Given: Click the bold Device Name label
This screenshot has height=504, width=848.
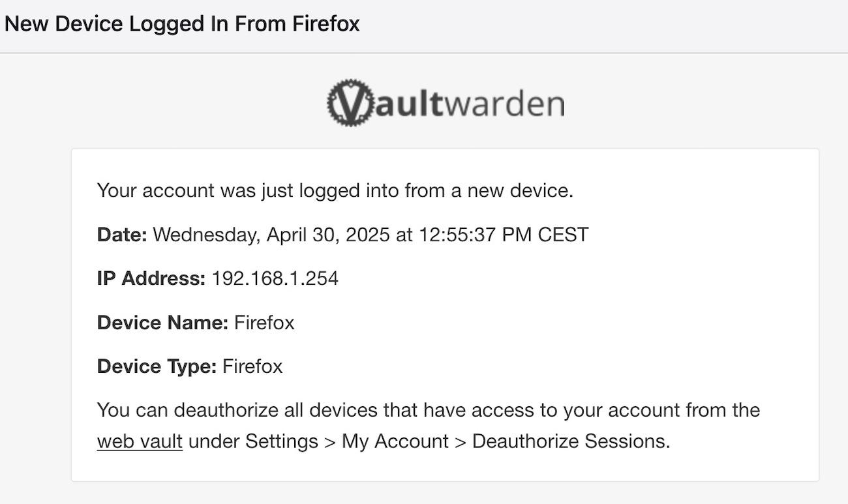Looking at the screenshot, I should [162, 323].
